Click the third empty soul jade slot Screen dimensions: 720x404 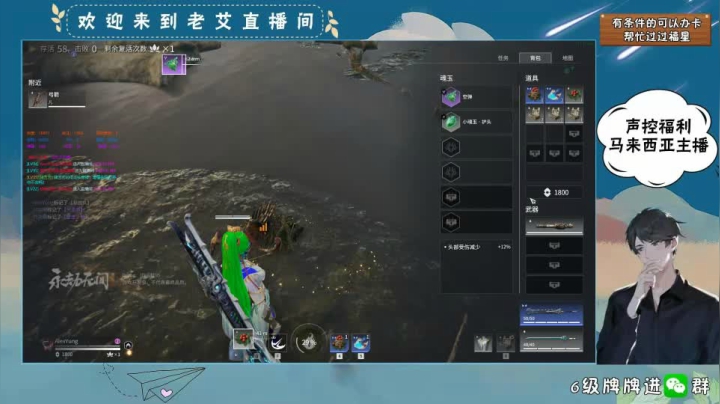[x=476, y=147]
